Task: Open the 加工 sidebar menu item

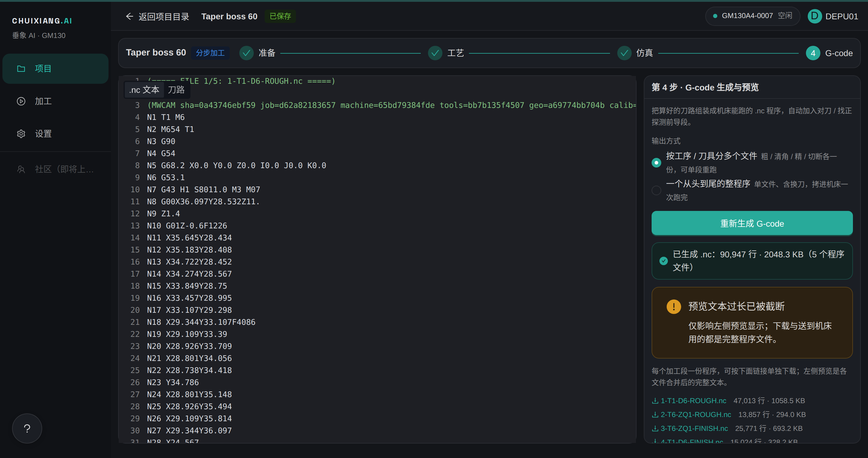Action: 55,101
